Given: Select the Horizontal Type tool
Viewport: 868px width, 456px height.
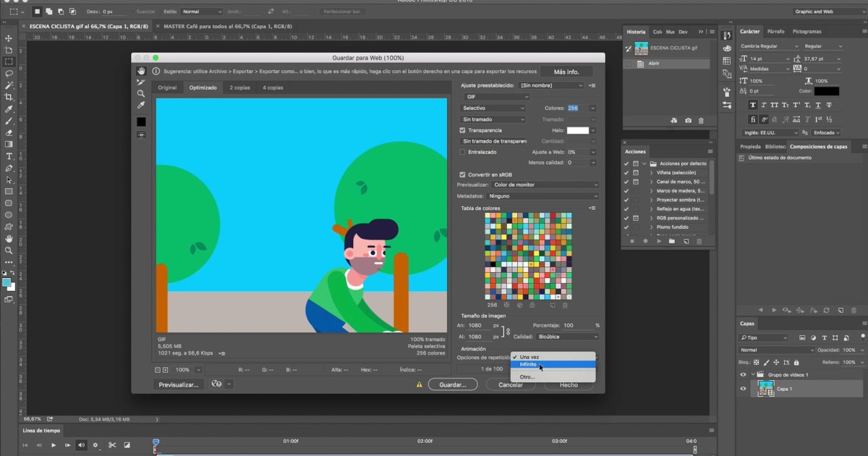Looking at the screenshot, I should click(9, 156).
